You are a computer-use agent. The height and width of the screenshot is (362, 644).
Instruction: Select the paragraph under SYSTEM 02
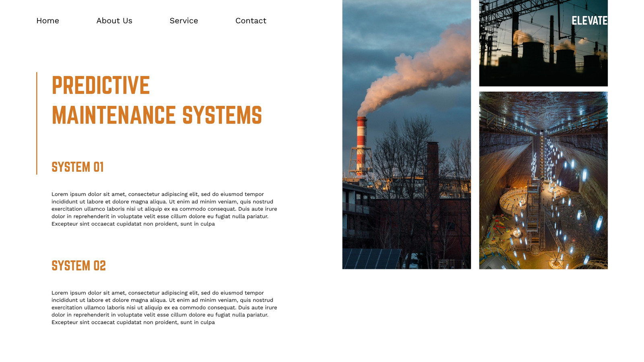pos(164,307)
